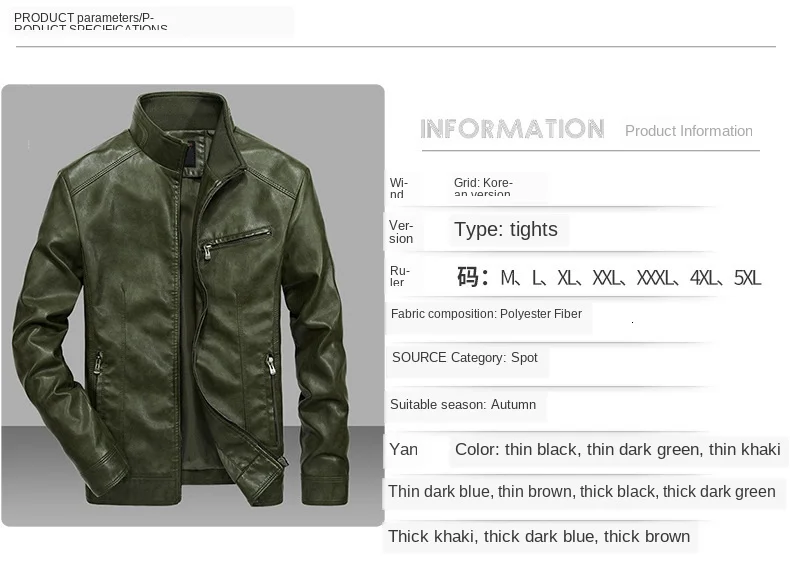790x566 pixels.
Task: Click the Wind label
Action: tap(399, 187)
